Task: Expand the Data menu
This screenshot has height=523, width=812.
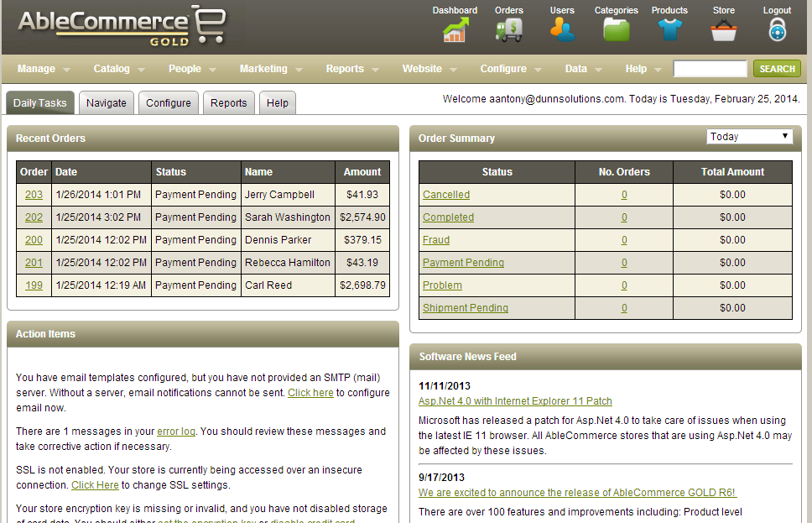Action: pyautogui.click(x=583, y=69)
